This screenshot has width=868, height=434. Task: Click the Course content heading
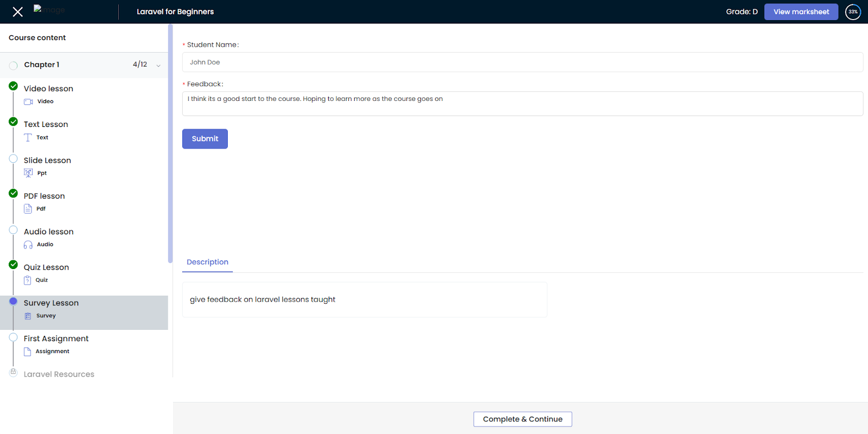[37, 37]
